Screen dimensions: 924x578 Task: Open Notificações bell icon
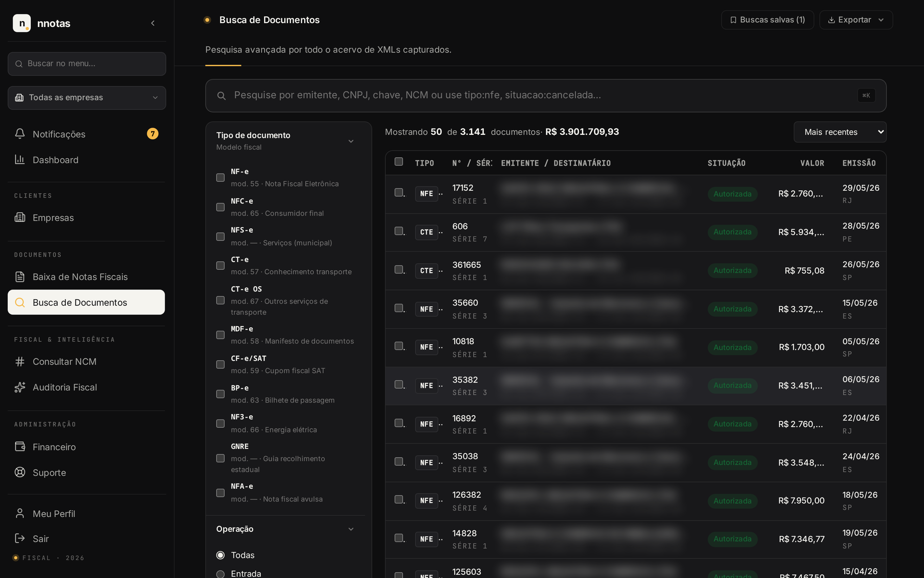(20, 134)
